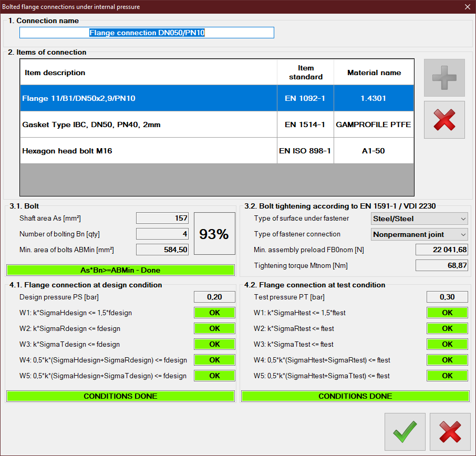Click the Item standard column header
The image size is (476, 456).
pos(306,72)
